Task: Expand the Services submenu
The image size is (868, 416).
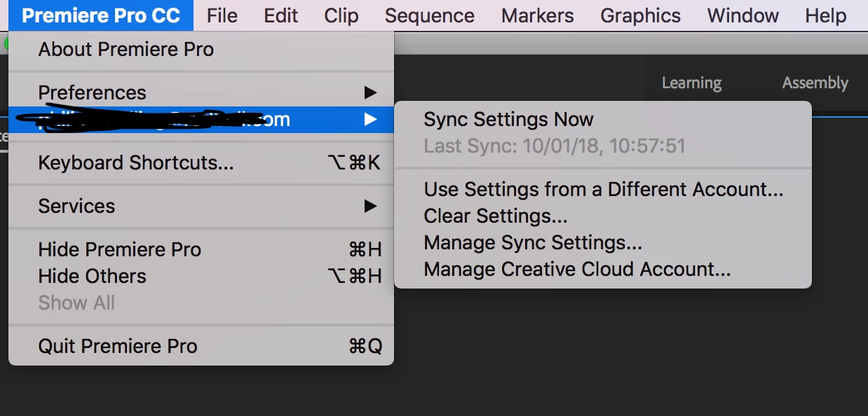Action: (77, 206)
